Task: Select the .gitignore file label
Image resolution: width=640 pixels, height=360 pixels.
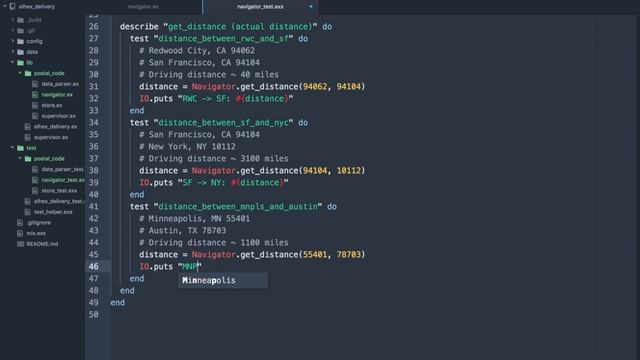Action: point(39,222)
